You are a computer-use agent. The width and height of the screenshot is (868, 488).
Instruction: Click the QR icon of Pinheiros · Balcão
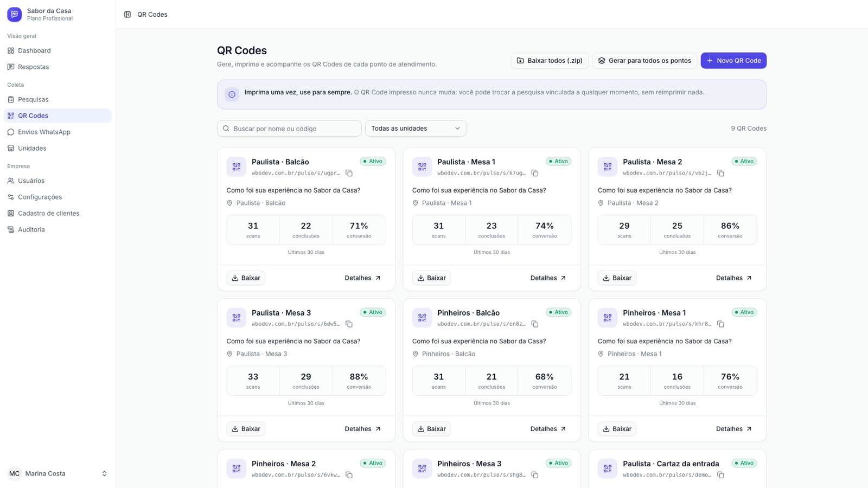[422, 318]
